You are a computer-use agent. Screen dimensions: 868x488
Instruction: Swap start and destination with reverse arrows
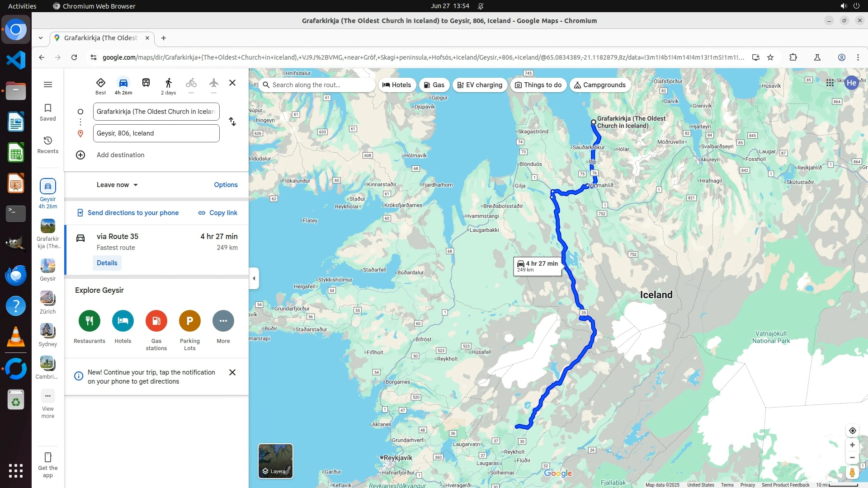pyautogui.click(x=232, y=122)
